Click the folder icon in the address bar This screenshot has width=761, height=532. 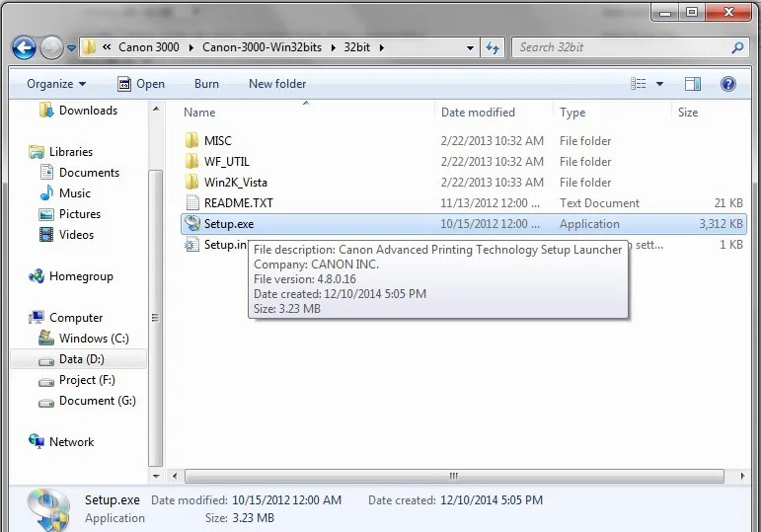(89, 47)
